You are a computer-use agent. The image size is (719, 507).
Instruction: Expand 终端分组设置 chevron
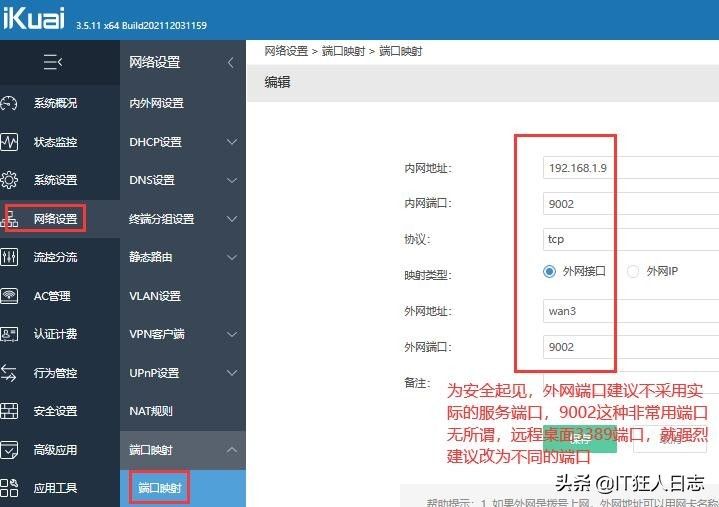232,219
